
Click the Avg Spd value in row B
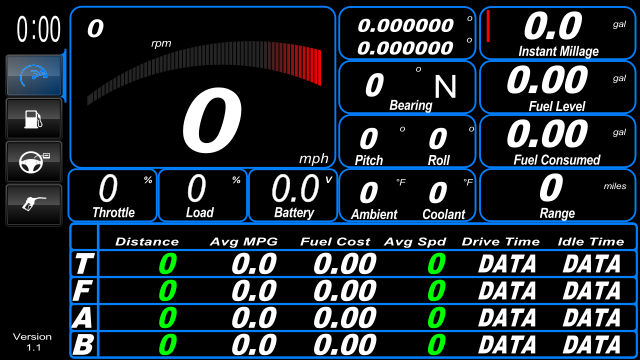tap(436, 345)
